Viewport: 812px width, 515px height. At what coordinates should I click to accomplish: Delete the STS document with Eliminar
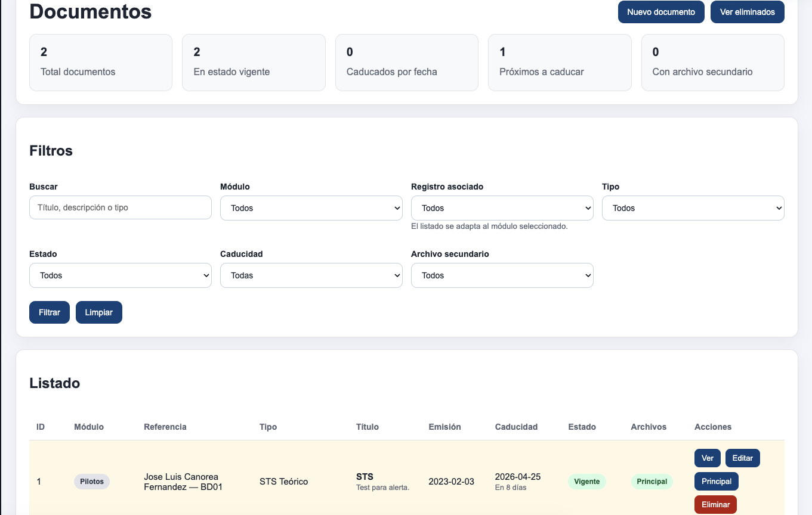pos(716,505)
